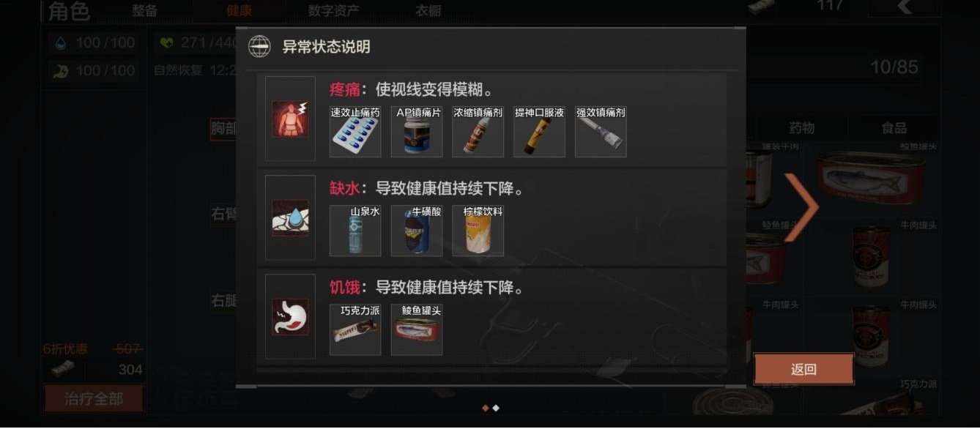Select the 提神口服液 item icon
The width and height of the screenshot is (980, 429).
click(x=540, y=132)
